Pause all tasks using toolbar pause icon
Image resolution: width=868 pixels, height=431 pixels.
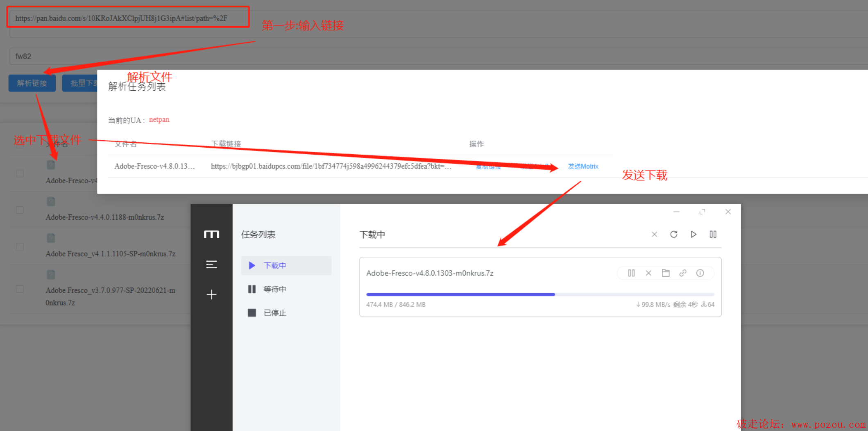713,234
